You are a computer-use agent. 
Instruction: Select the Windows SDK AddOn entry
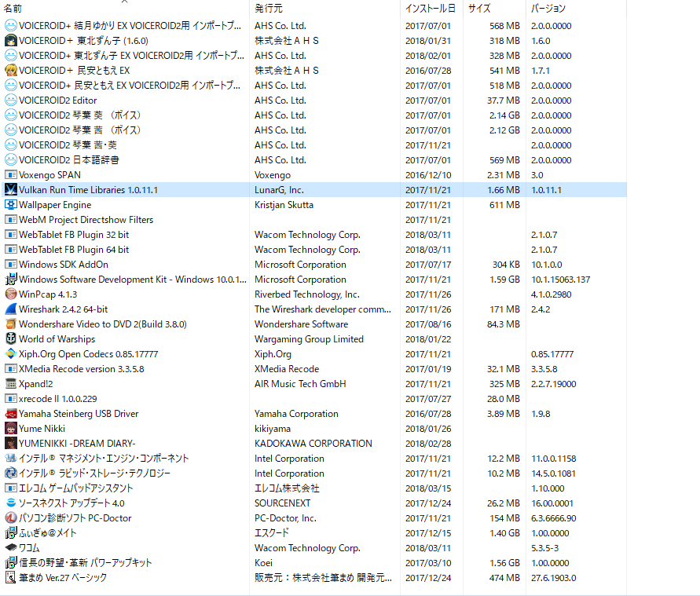point(313,265)
